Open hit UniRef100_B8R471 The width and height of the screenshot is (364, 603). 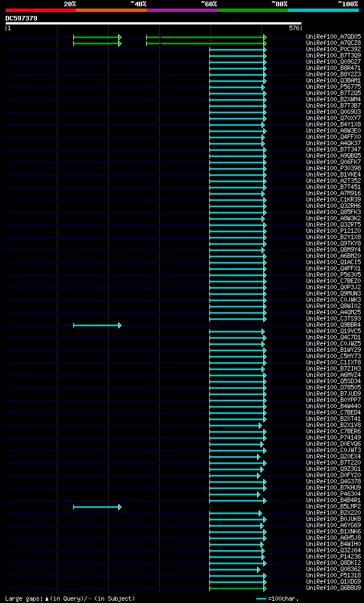pos(333,68)
